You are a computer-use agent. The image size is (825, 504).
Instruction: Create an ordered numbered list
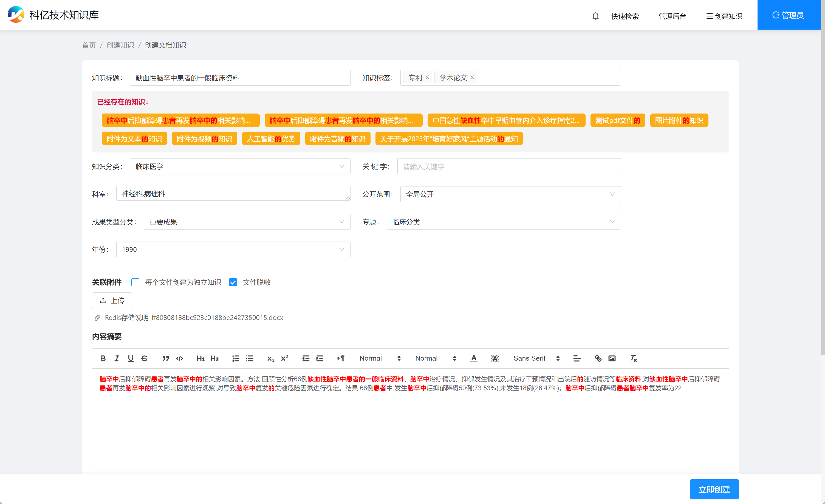(x=236, y=358)
